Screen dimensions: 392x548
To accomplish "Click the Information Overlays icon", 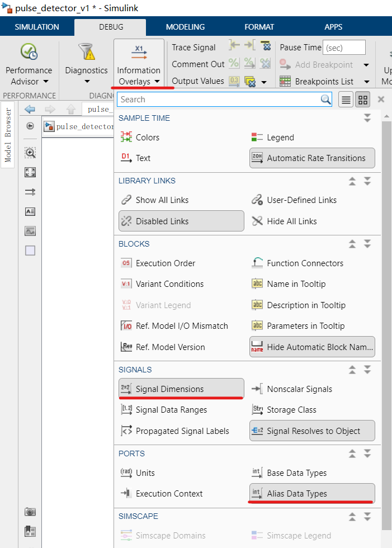I will click(x=139, y=53).
